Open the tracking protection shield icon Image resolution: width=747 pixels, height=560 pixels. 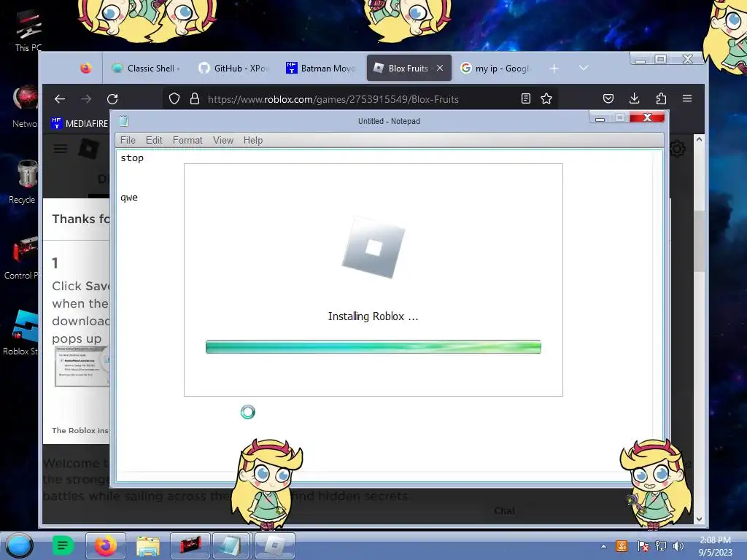click(174, 98)
